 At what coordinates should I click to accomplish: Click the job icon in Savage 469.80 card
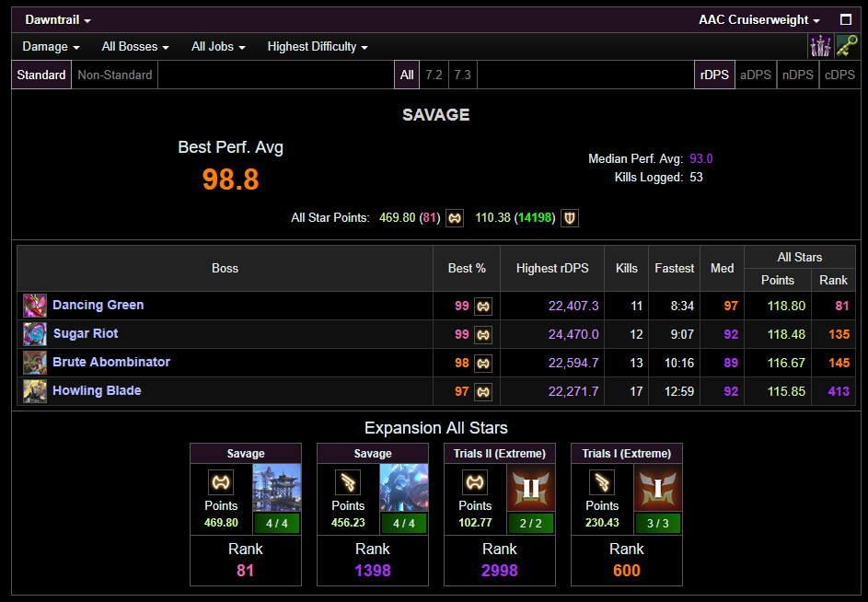tap(221, 482)
